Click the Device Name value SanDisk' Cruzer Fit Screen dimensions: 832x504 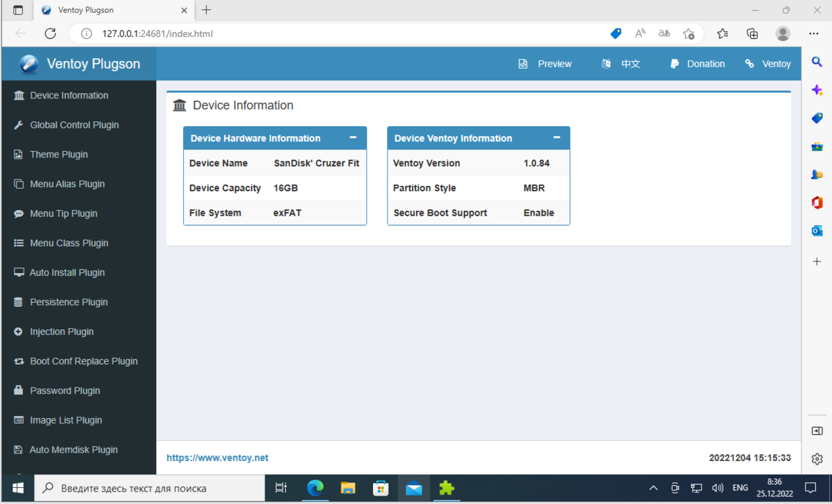click(x=316, y=164)
